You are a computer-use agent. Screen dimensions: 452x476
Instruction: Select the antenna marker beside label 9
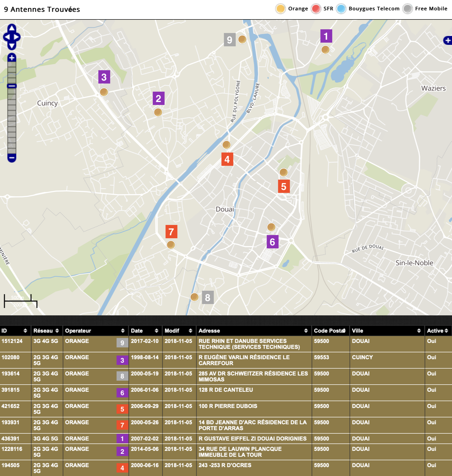[x=242, y=39]
